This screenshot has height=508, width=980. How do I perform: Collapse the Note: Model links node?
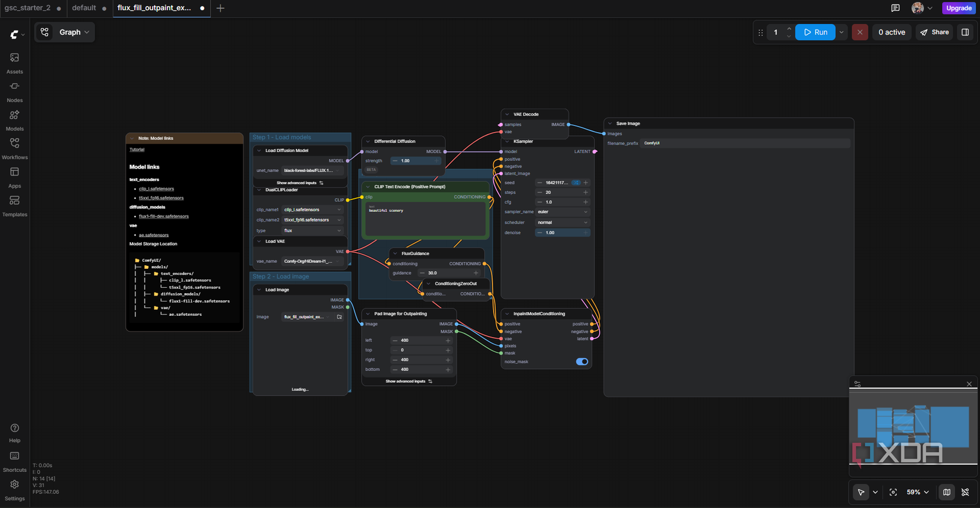click(132, 138)
